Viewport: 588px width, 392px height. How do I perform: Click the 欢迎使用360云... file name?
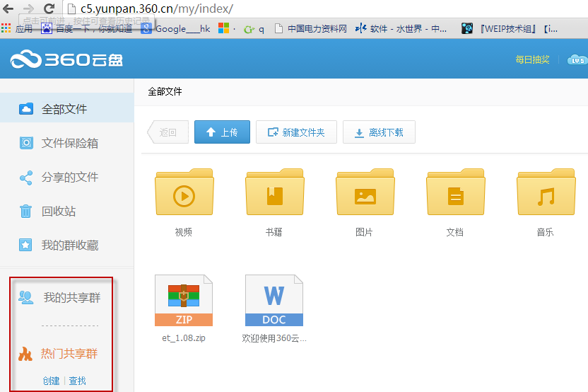[x=274, y=338]
